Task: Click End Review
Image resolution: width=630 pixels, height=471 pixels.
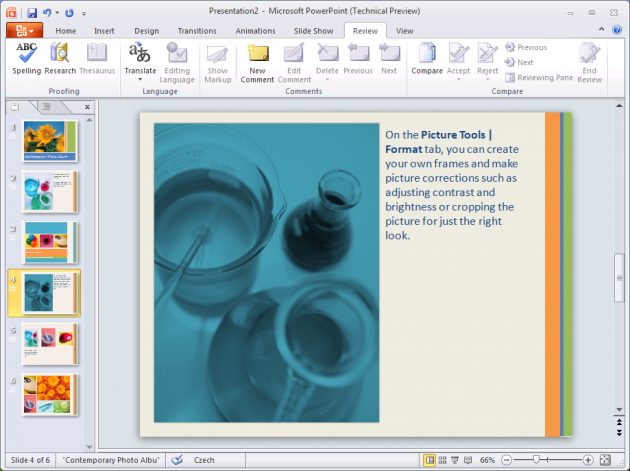Action: 589,63
